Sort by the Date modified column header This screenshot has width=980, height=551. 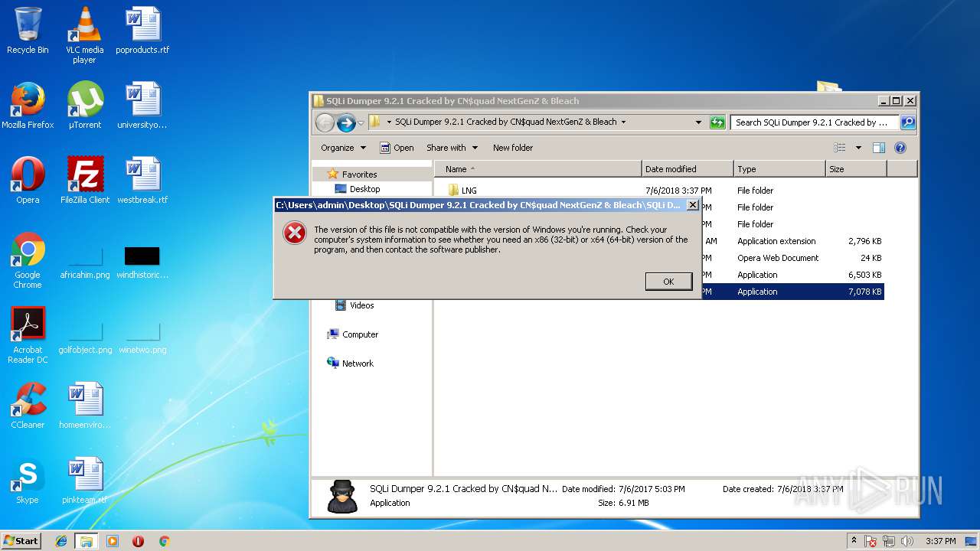pyautogui.click(x=688, y=169)
